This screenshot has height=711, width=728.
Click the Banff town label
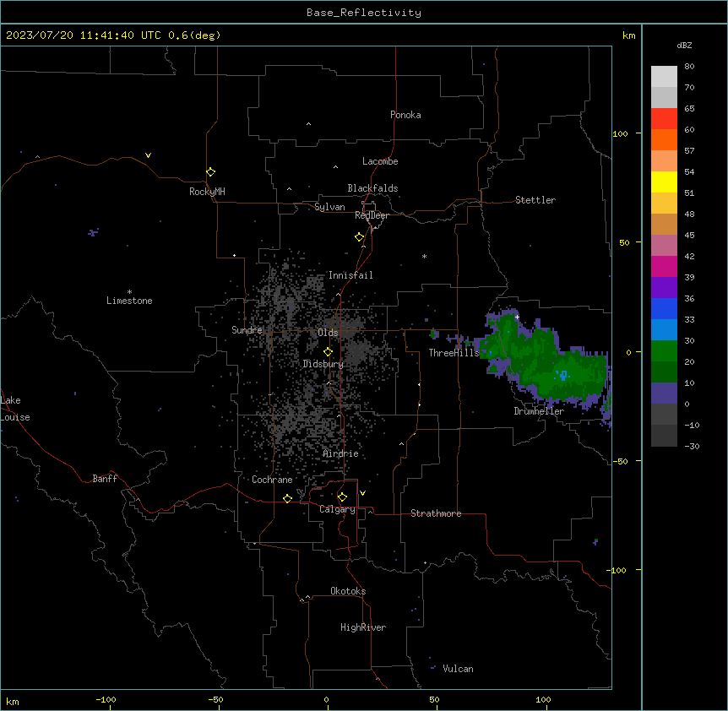coord(105,479)
